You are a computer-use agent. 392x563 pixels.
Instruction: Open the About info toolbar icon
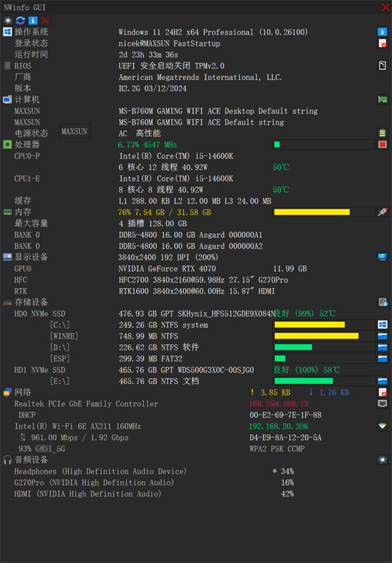pos(32,20)
